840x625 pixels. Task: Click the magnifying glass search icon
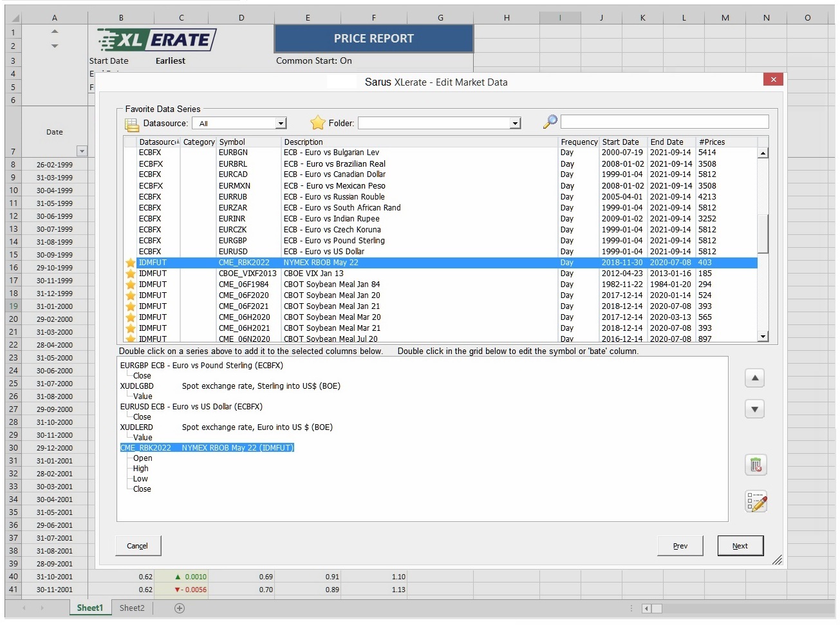(x=550, y=122)
